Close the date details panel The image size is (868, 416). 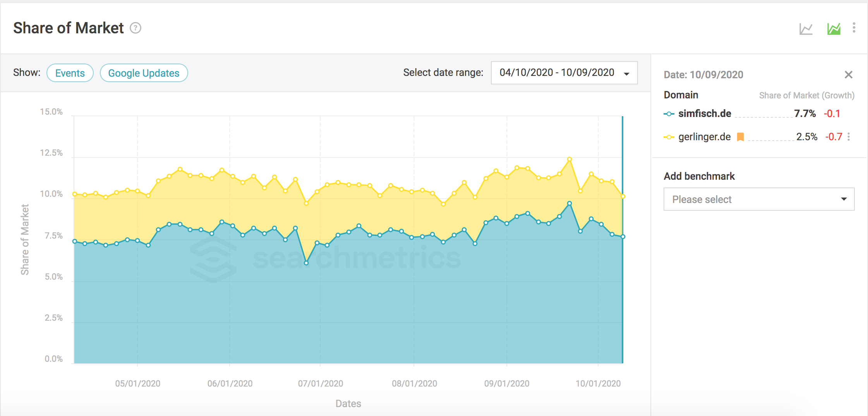849,75
